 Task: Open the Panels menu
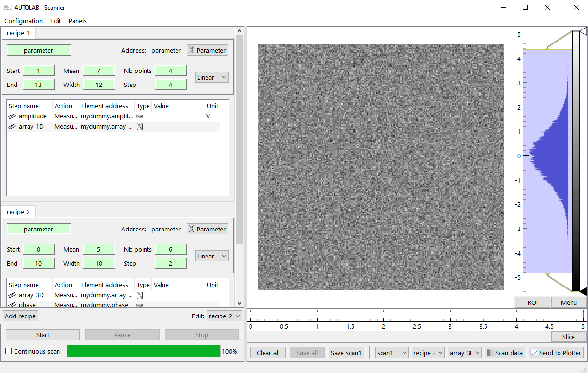pos(77,21)
